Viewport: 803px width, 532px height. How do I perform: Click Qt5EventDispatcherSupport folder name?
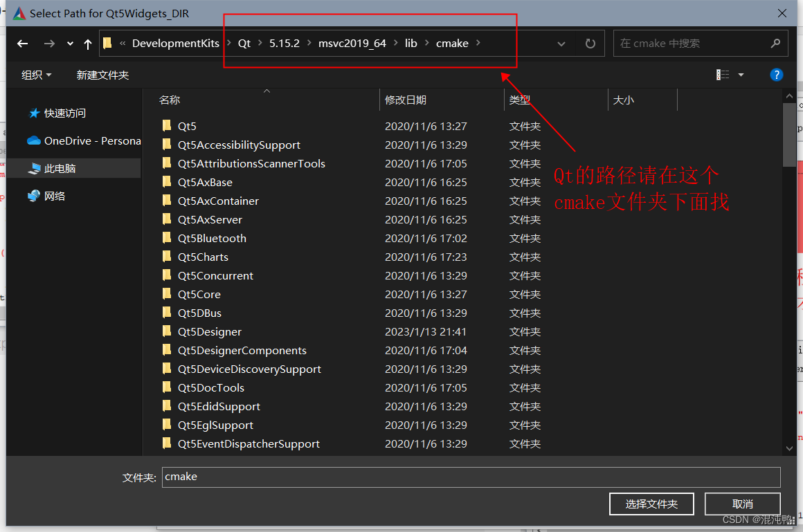[249, 444]
